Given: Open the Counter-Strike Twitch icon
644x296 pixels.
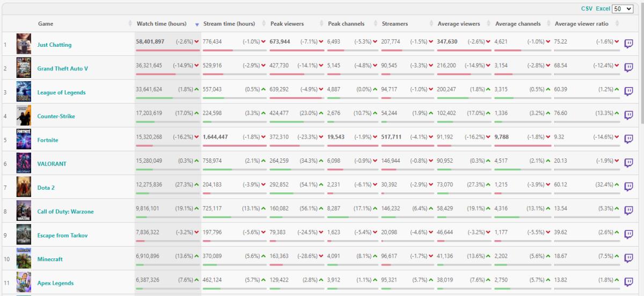Looking at the screenshot, I should click(x=629, y=115).
